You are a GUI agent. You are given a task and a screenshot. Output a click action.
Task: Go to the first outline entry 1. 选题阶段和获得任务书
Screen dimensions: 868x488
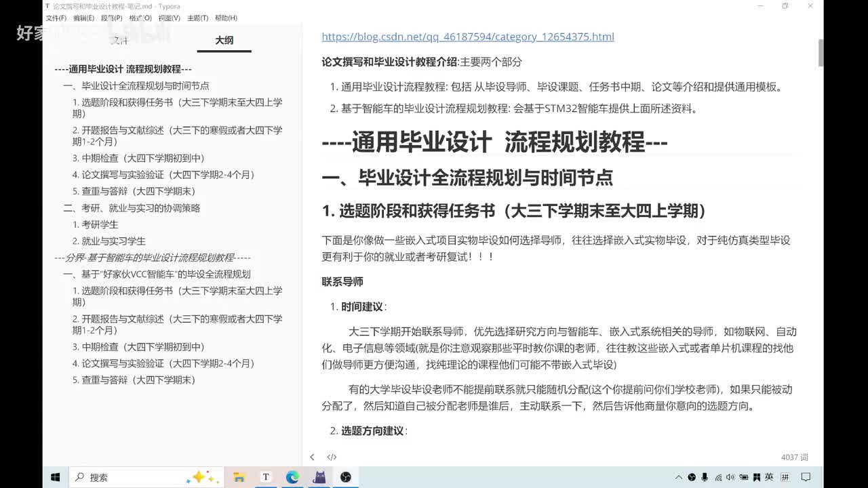(177, 108)
